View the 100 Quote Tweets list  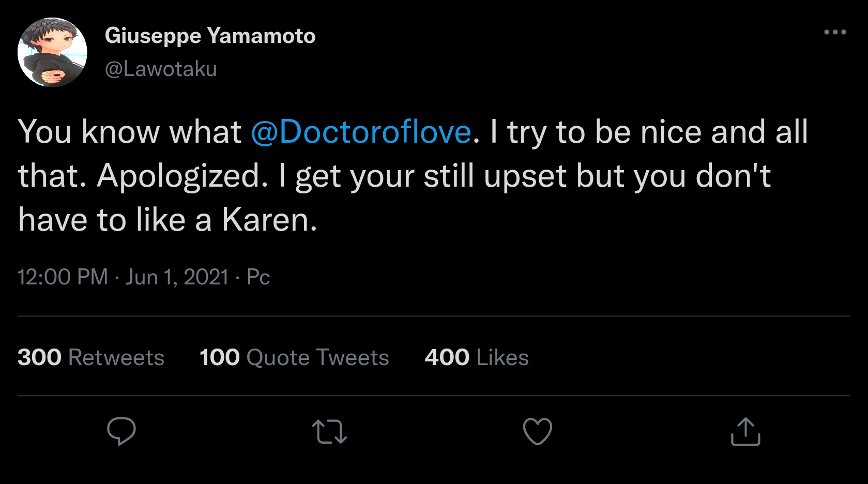(294, 357)
